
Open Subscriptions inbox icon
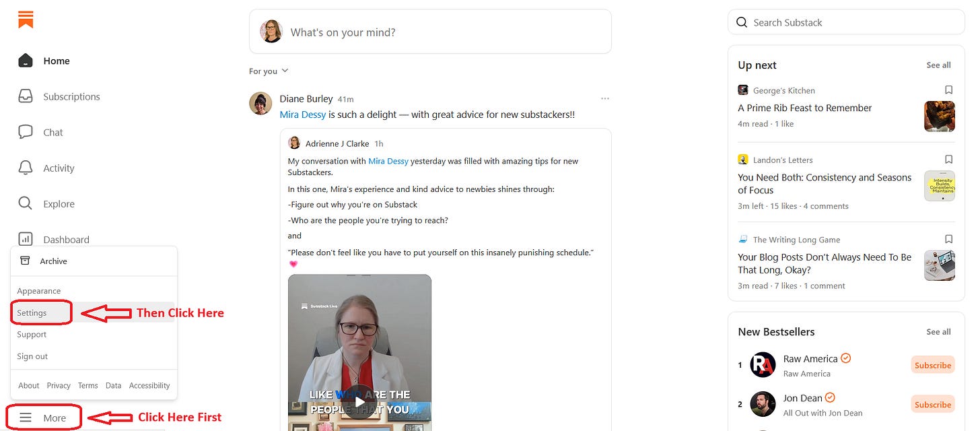pos(25,96)
